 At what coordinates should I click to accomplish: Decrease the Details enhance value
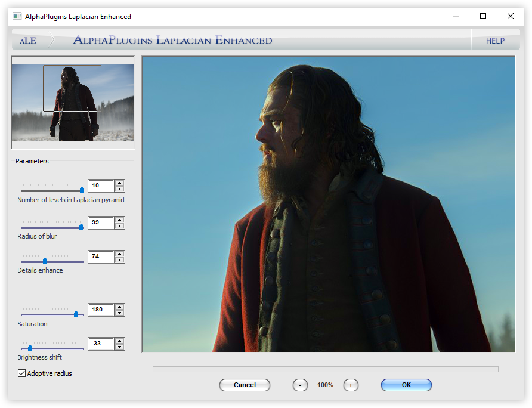(x=119, y=259)
